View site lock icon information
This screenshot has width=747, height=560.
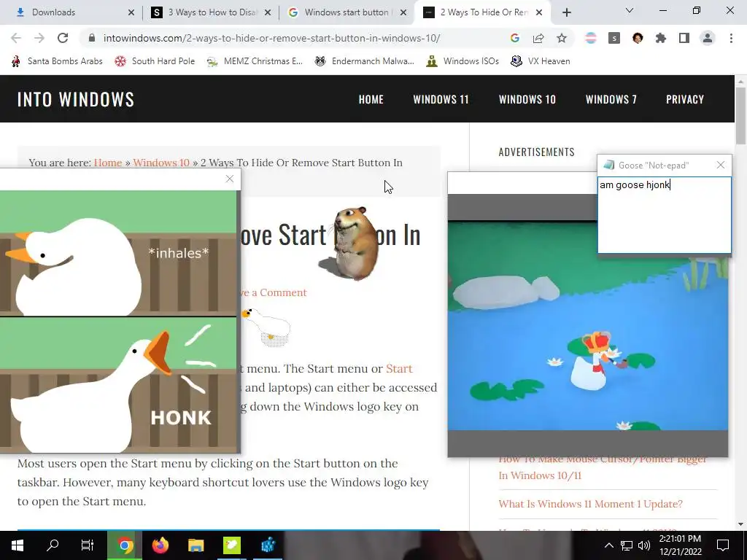click(92, 38)
